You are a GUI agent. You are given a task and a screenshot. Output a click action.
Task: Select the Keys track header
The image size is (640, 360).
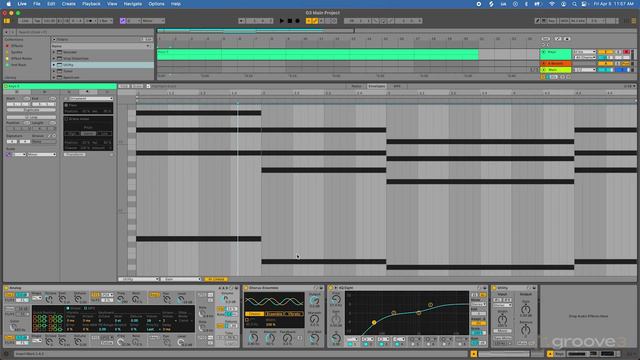tap(556, 54)
